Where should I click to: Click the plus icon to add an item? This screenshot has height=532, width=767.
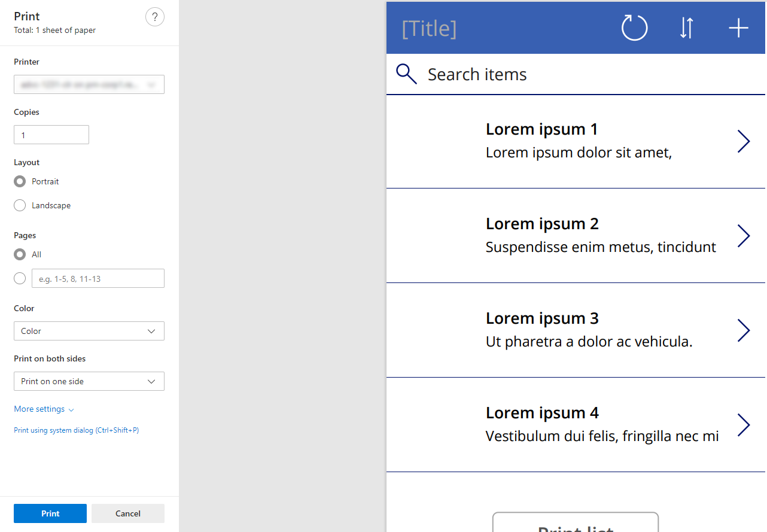click(x=738, y=28)
